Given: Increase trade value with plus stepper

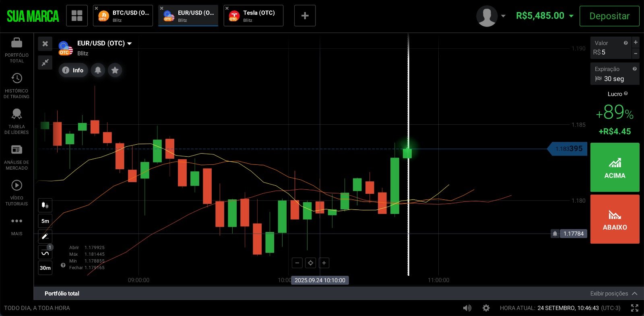Looking at the screenshot, I should 636,42.
